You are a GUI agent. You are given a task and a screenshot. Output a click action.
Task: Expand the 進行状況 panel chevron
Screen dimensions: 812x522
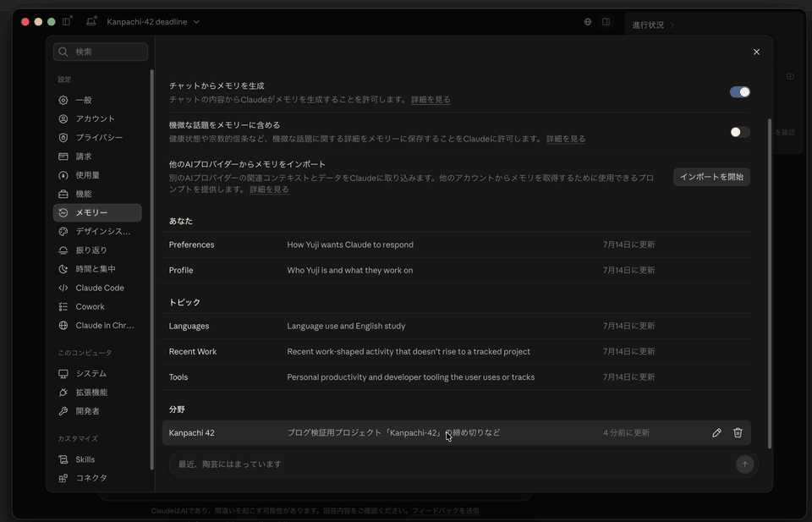[x=672, y=25]
